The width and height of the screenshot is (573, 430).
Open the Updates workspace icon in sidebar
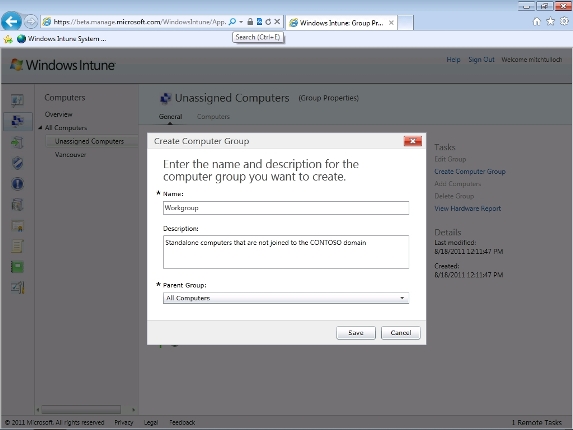pyautogui.click(x=17, y=142)
